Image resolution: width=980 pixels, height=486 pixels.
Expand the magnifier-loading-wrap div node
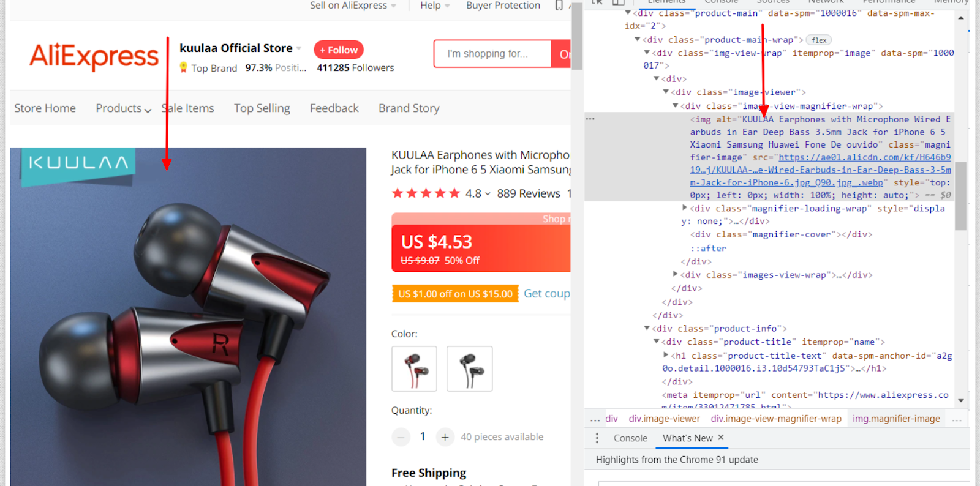click(x=685, y=208)
